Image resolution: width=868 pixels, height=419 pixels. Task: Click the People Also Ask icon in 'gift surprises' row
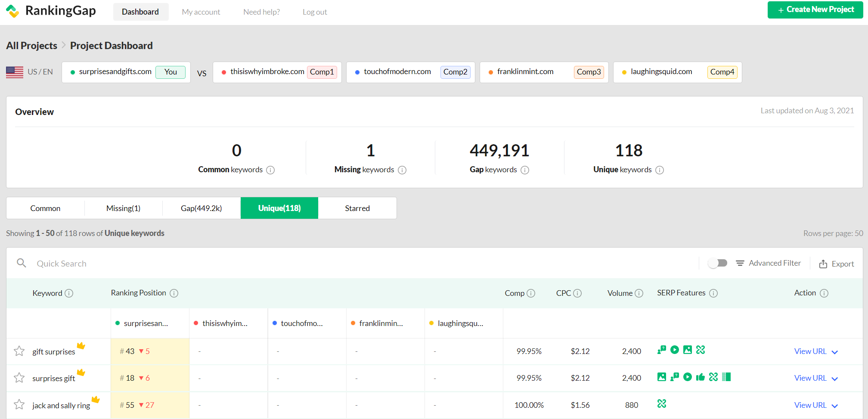pos(662,350)
